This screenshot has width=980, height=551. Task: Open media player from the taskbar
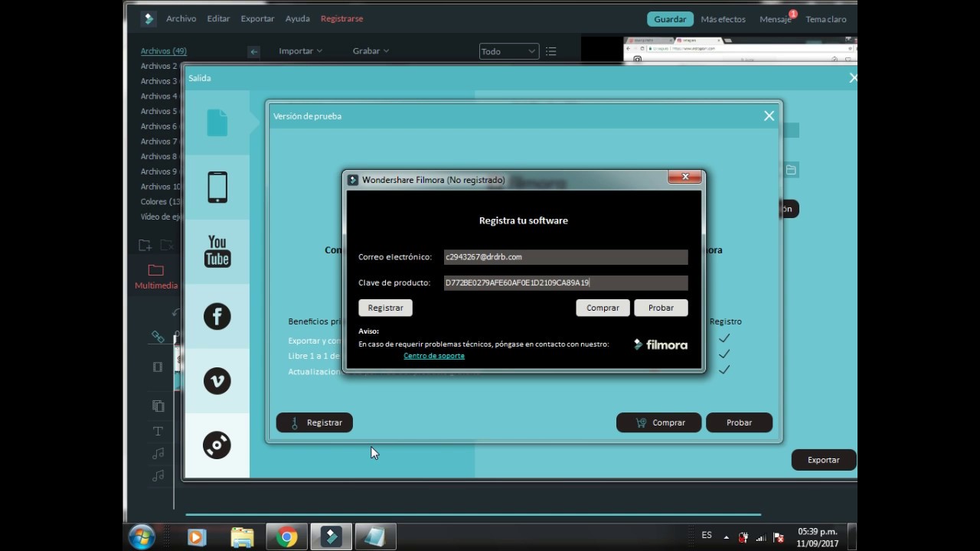tap(196, 538)
